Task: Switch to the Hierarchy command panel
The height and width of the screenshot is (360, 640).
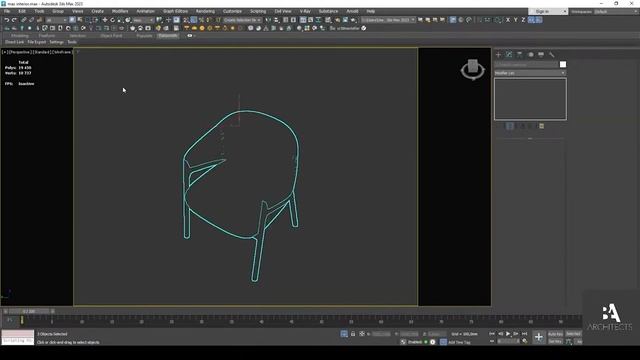Action: (520, 54)
